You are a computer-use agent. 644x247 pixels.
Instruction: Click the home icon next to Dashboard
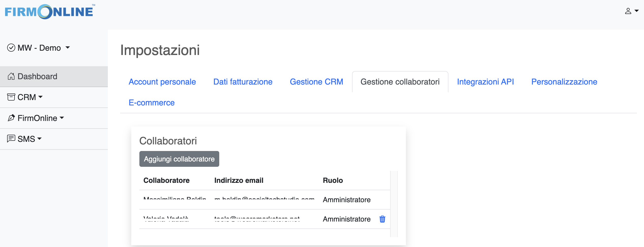pos(11,76)
